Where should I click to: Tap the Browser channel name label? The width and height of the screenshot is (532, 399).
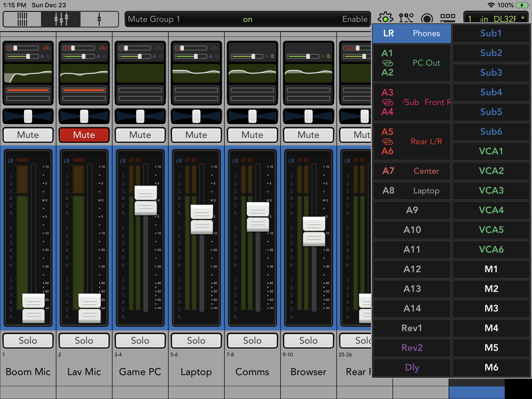309,372
